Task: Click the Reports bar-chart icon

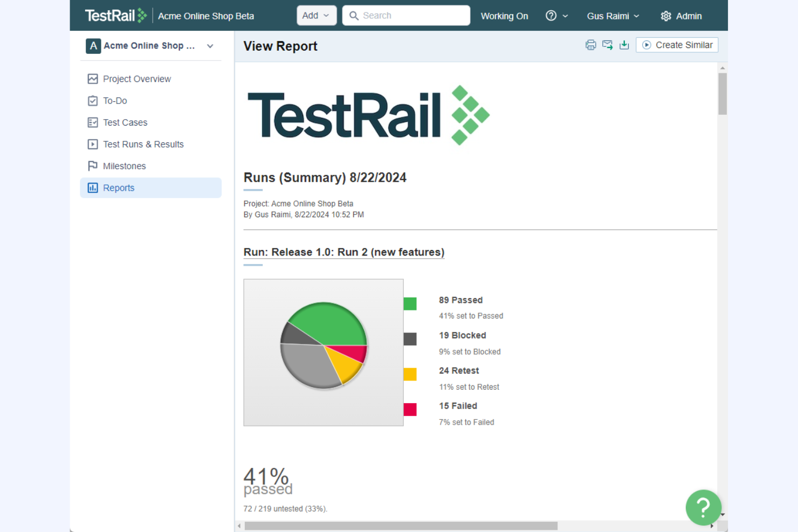Action: click(x=92, y=188)
